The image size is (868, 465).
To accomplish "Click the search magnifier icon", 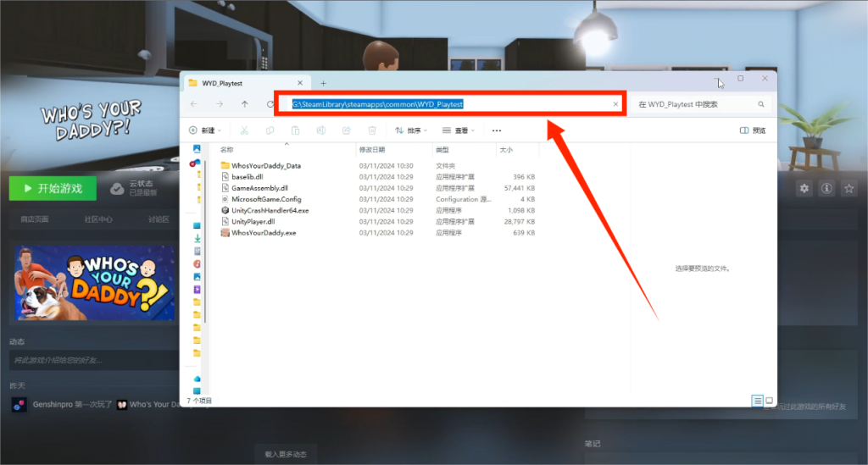I will point(761,104).
